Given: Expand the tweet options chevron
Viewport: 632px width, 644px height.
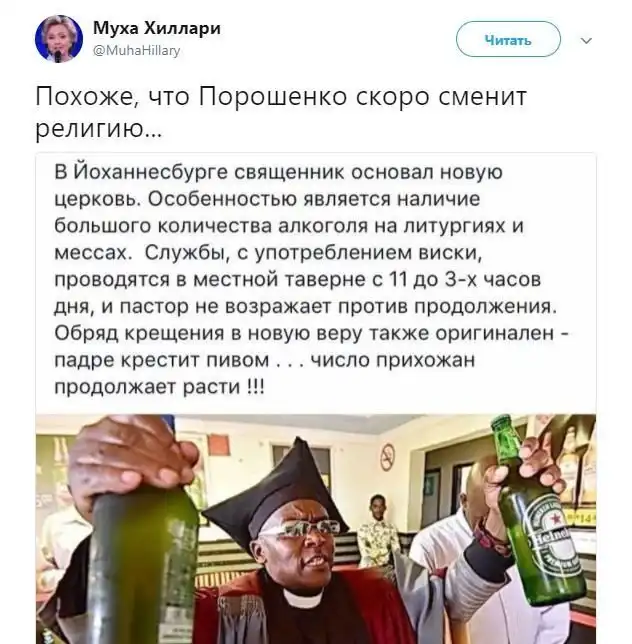Looking at the screenshot, I should click(x=587, y=40).
